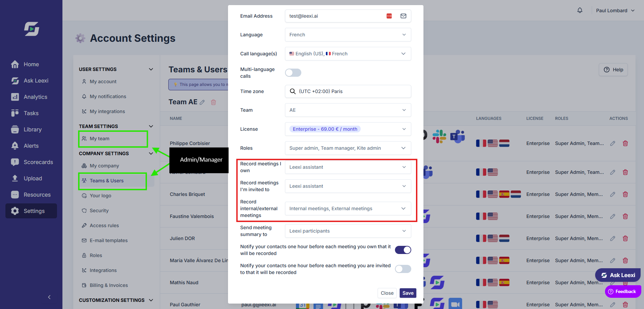Disable notify contacts for meetings you own

point(403,250)
